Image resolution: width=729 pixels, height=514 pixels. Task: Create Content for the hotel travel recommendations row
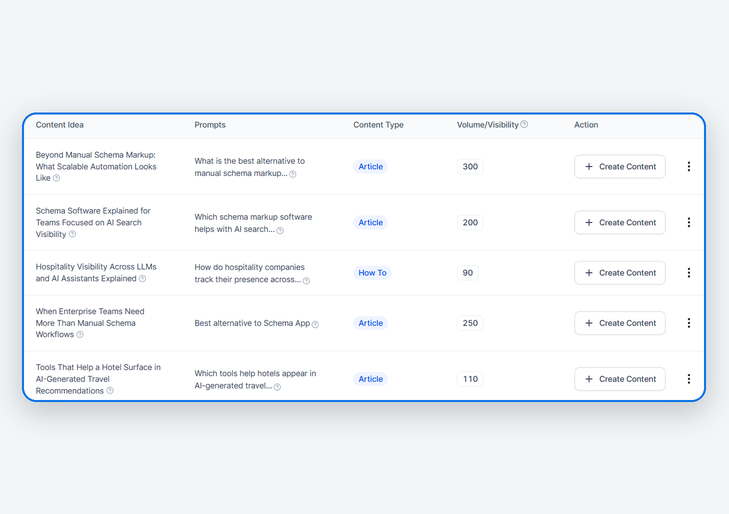tap(620, 379)
